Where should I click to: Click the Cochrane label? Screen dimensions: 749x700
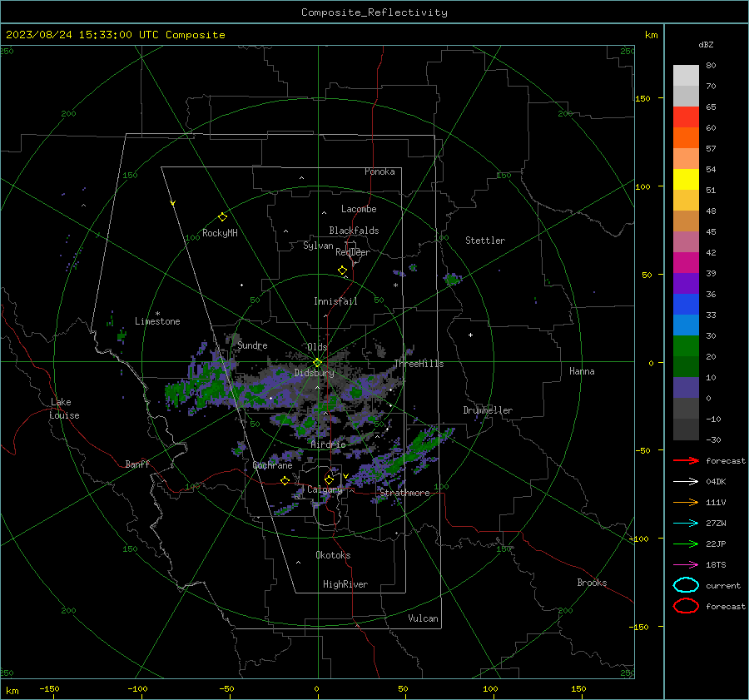pyautogui.click(x=272, y=465)
